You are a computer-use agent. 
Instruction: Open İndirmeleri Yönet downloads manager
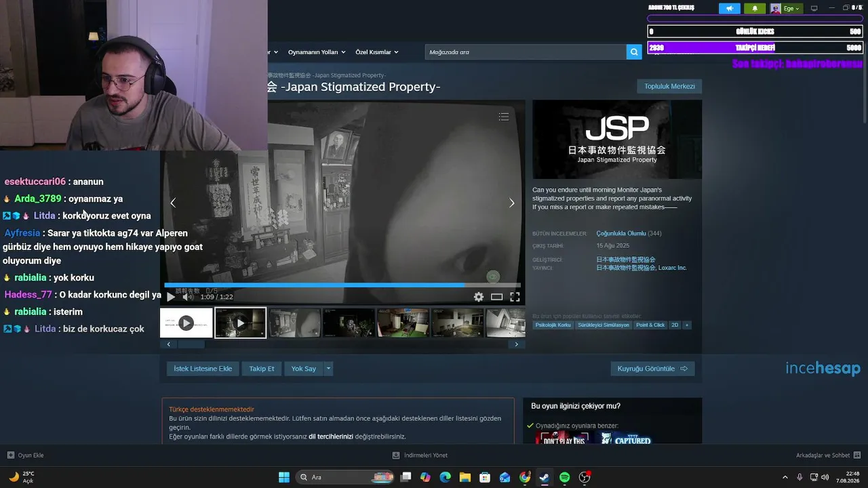click(x=420, y=455)
